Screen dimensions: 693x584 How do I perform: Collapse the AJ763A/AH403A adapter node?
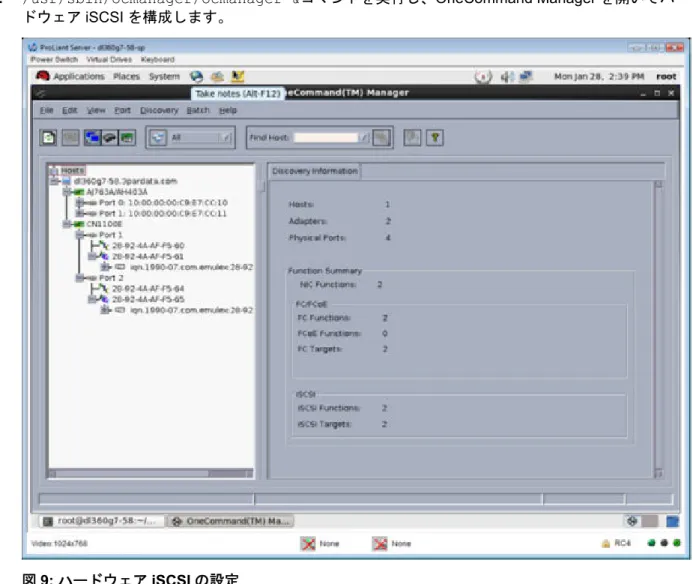click(x=67, y=192)
